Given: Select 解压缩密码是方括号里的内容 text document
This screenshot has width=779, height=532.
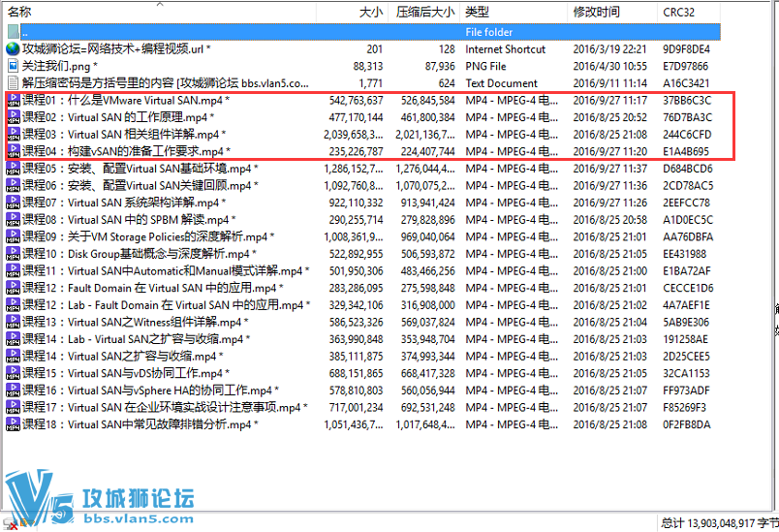Looking at the screenshot, I should click(165, 83).
